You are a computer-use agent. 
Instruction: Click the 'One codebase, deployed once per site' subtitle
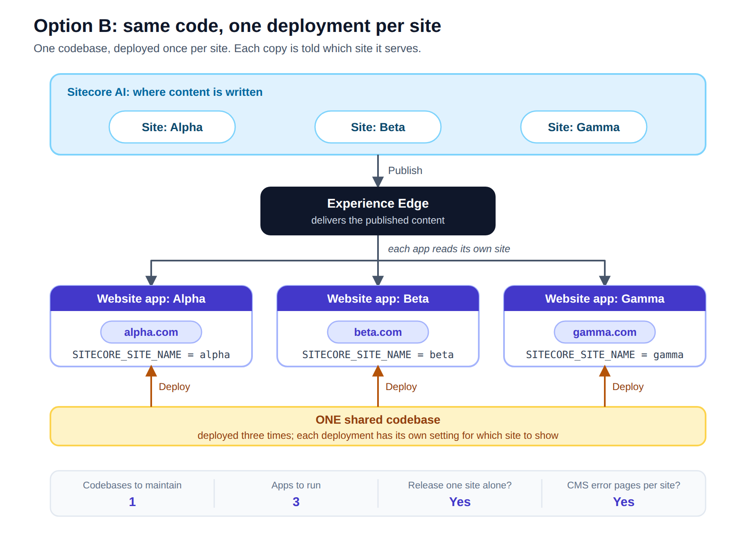tap(227, 48)
